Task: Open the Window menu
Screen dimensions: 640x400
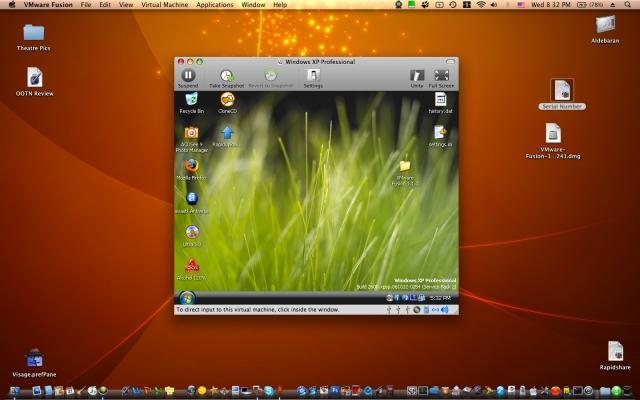Action: [x=253, y=5]
